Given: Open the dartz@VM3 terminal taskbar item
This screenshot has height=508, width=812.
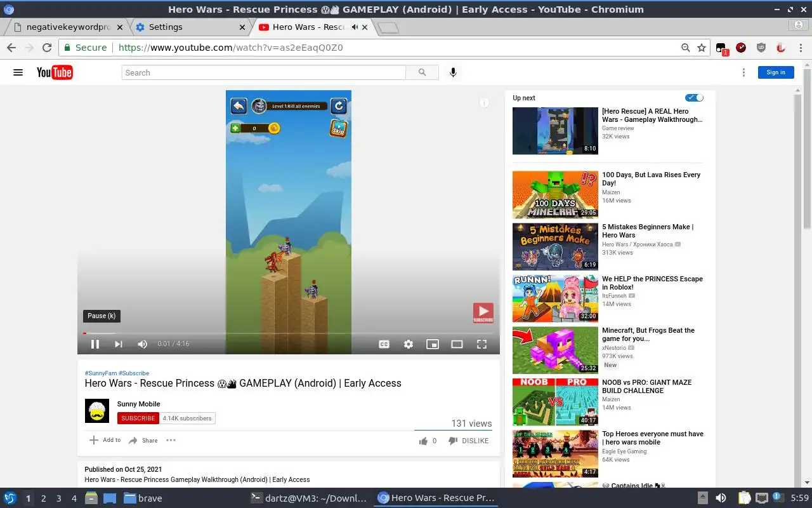Looking at the screenshot, I should coord(309,498).
